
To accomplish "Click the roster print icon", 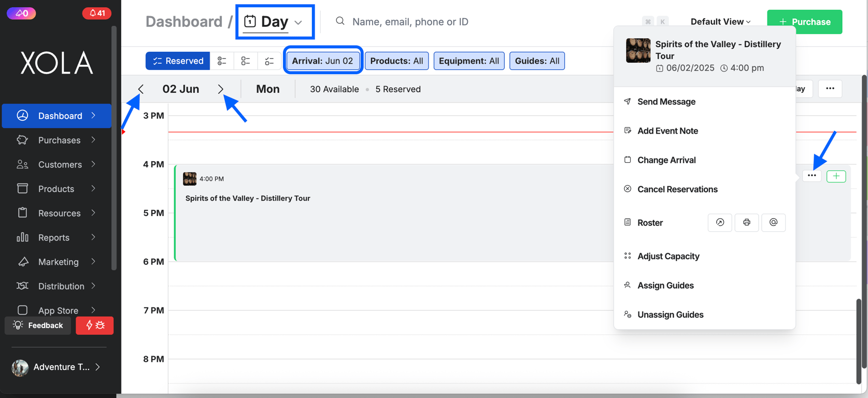I will [x=746, y=222].
